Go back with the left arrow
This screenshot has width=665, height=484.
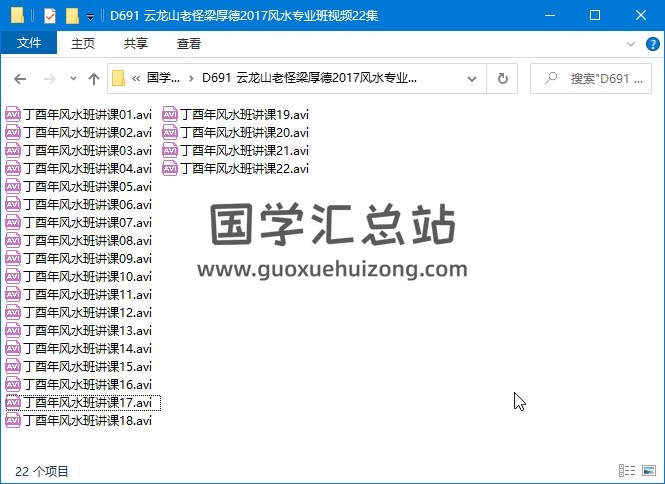(20, 78)
